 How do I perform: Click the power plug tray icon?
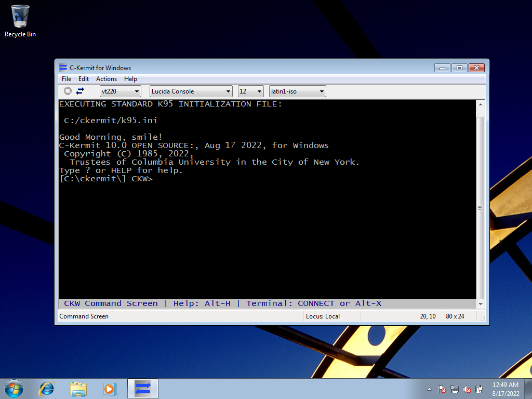point(479,389)
